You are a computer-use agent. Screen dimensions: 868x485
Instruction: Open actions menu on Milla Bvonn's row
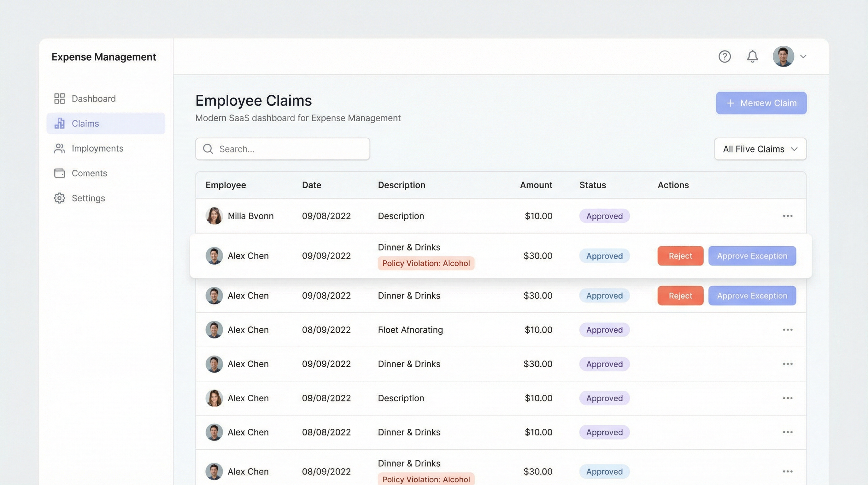click(788, 216)
